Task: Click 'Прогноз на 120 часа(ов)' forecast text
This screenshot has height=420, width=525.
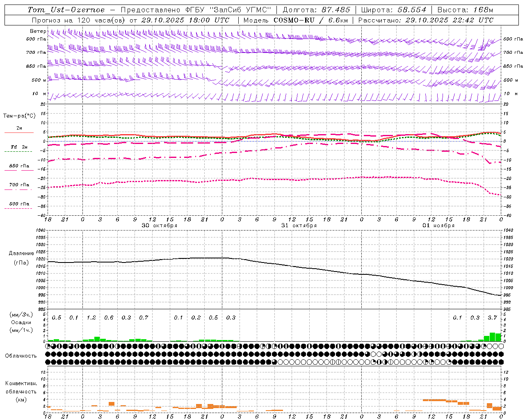Action: [x=79, y=20]
